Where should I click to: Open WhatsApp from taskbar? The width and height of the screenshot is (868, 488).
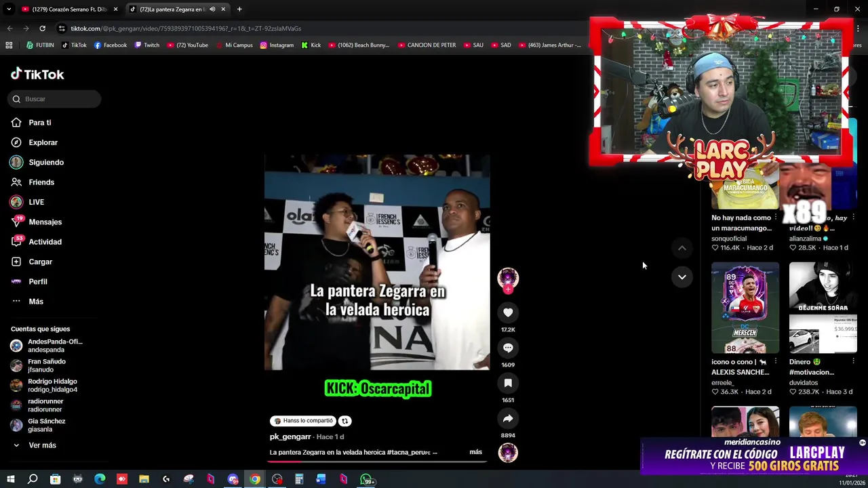[x=367, y=480]
